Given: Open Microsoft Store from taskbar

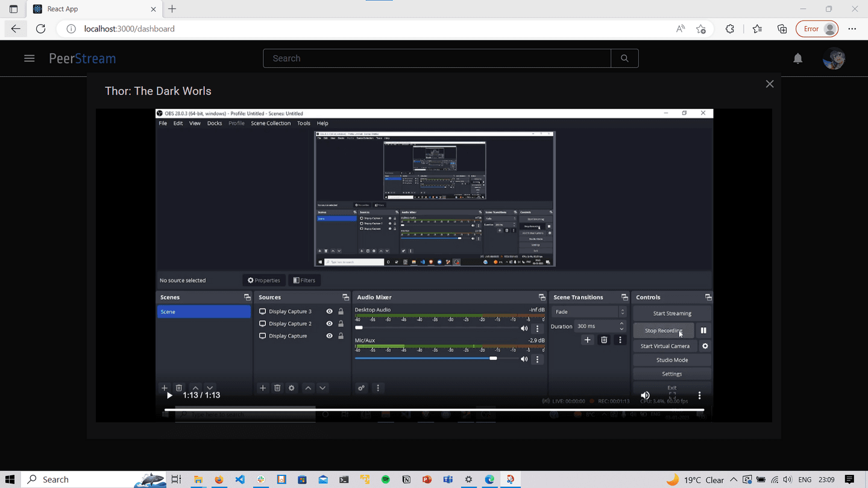Looking at the screenshot, I should pos(302,480).
